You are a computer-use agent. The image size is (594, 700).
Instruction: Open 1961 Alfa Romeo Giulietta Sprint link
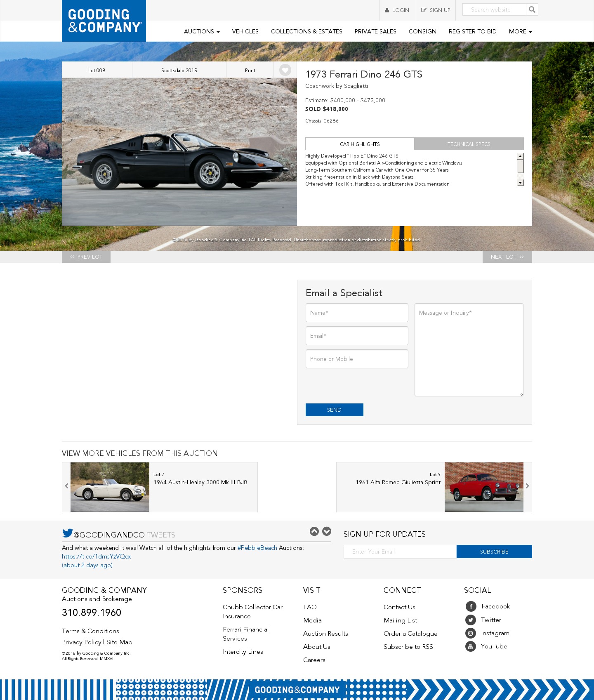coord(398,482)
